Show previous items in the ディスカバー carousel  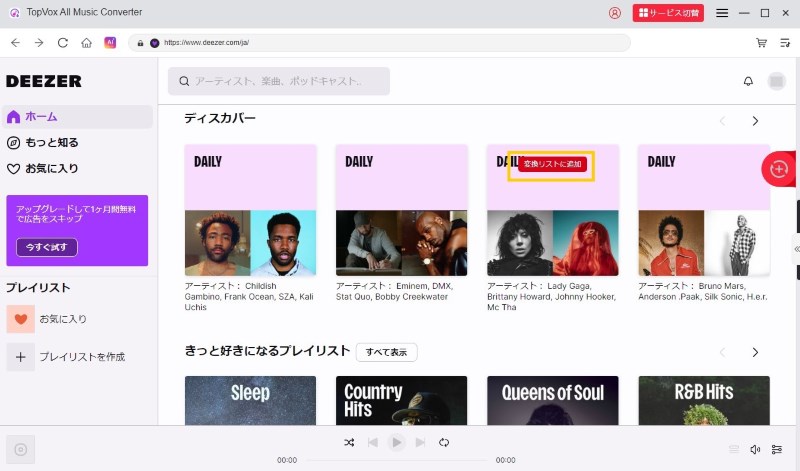pos(722,121)
